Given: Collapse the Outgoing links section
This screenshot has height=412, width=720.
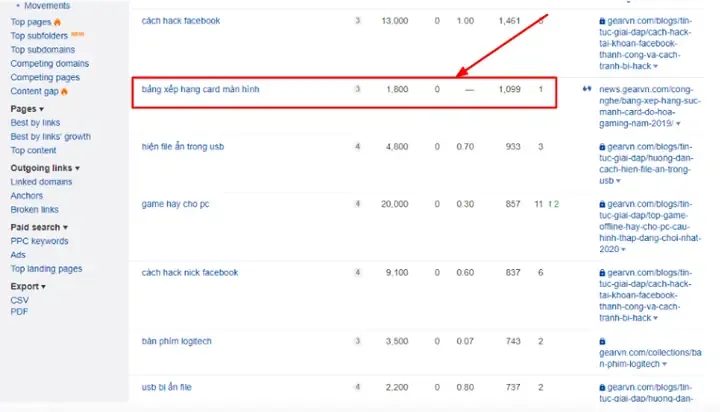Looking at the screenshot, I should [x=77, y=168].
